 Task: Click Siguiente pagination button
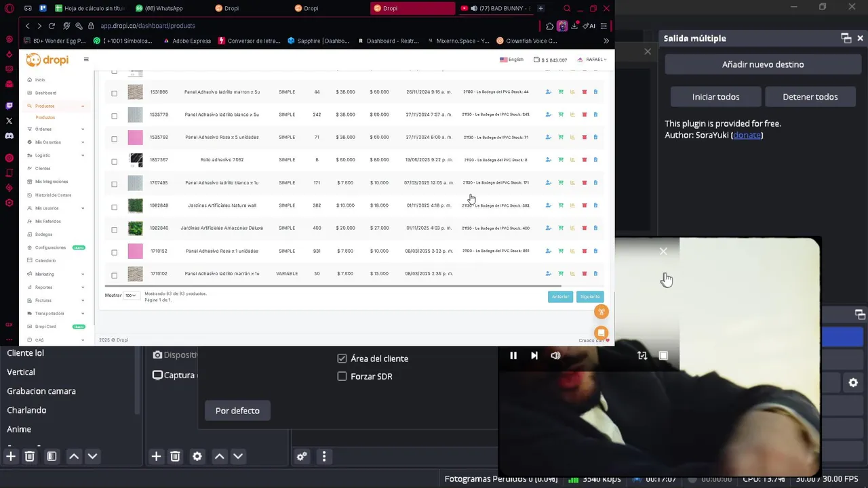[x=590, y=297]
